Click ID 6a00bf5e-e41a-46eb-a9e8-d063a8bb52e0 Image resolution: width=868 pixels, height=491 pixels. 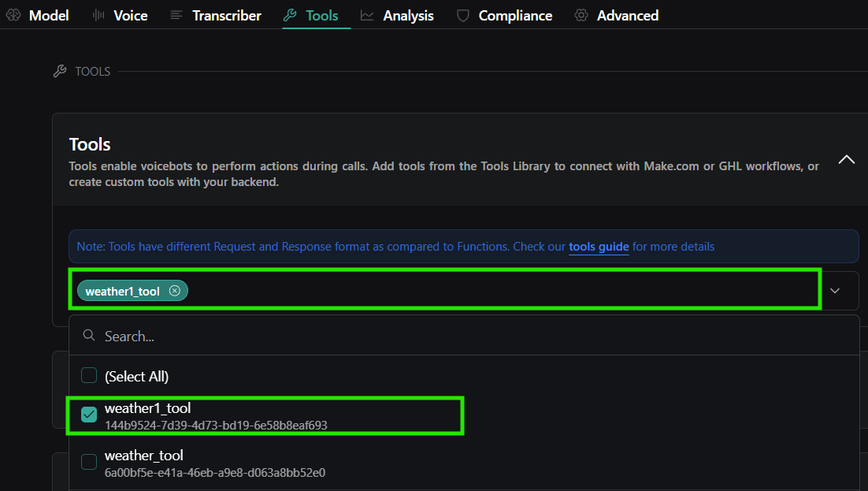pos(215,473)
